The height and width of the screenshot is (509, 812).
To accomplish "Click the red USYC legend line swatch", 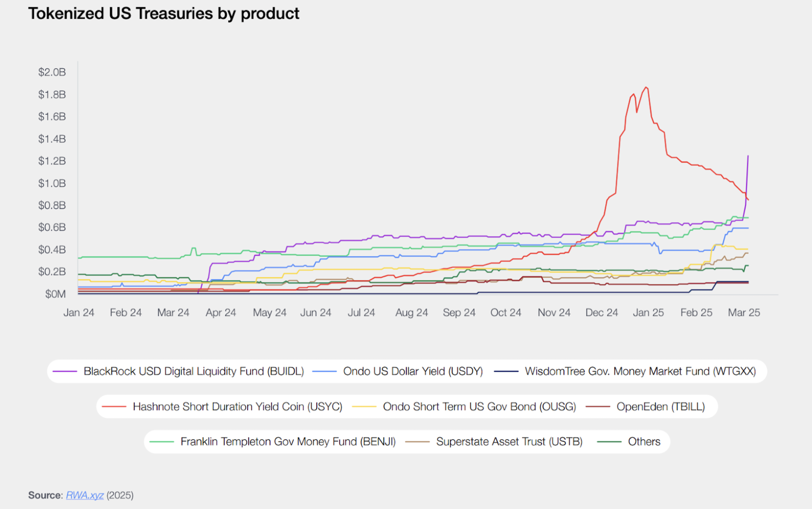I will [114, 407].
